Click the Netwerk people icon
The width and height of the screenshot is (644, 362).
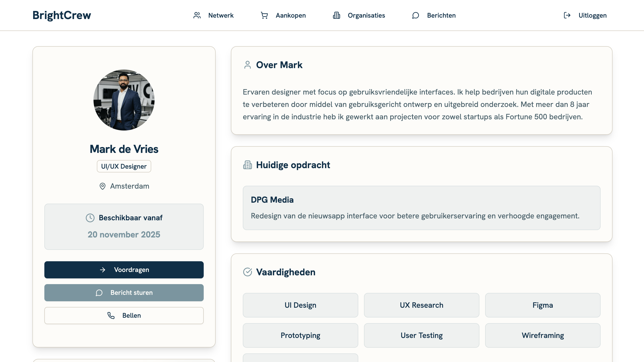[x=197, y=15]
